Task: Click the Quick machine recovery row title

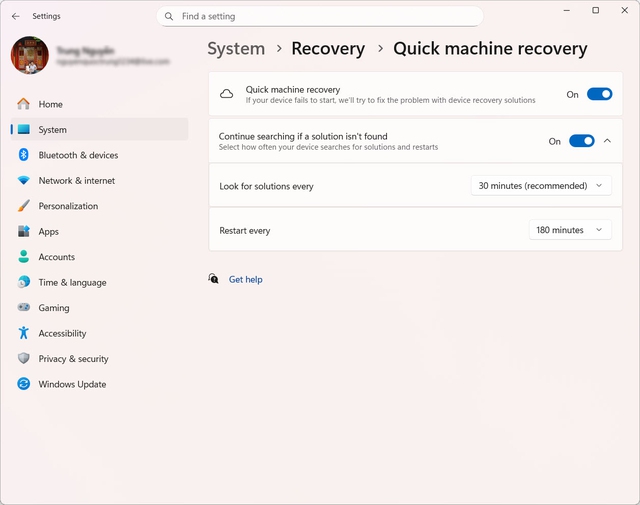Action: [x=293, y=89]
